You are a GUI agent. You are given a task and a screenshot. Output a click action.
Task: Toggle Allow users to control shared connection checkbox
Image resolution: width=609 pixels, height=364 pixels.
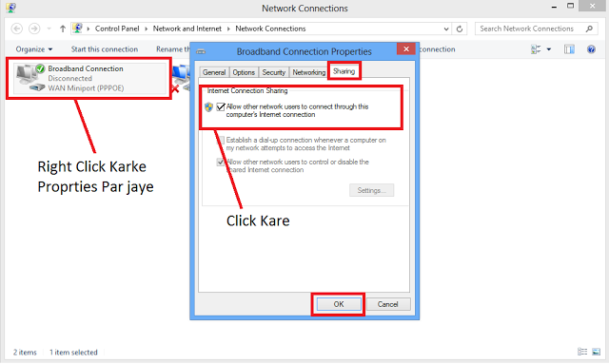tap(221, 162)
